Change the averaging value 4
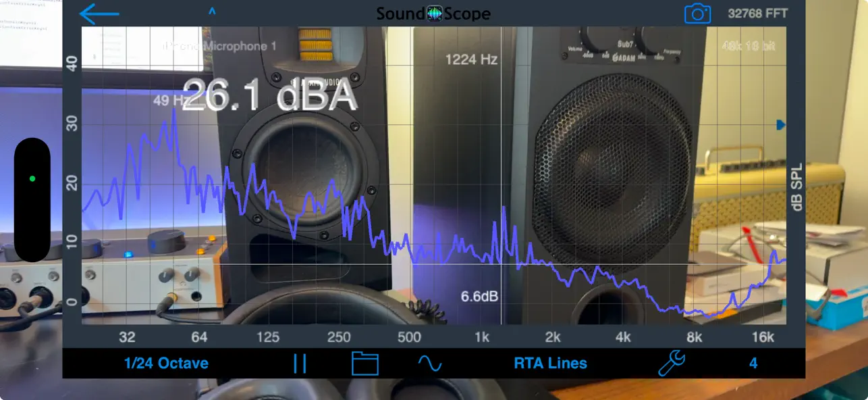This screenshot has width=868, height=400. pos(753,364)
